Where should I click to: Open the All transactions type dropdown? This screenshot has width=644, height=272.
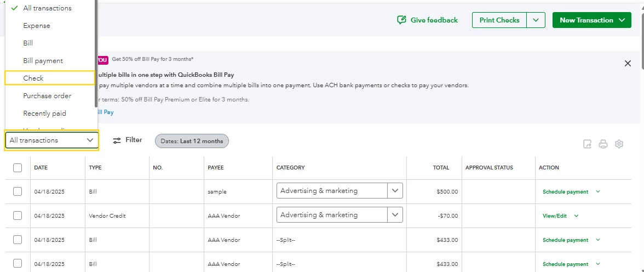click(51, 140)
